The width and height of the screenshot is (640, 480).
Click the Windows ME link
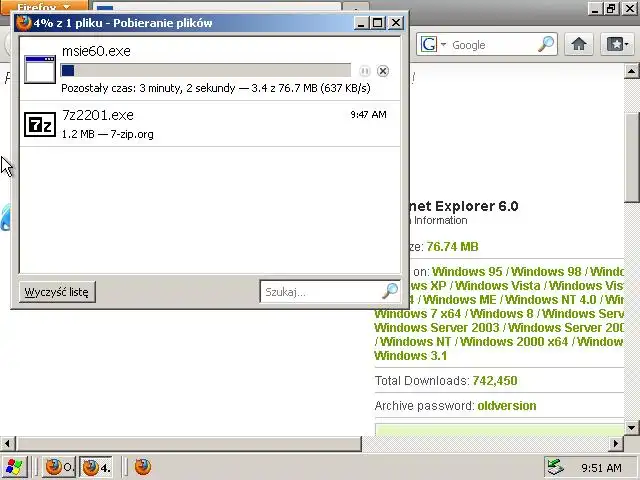tap(460, 300)
